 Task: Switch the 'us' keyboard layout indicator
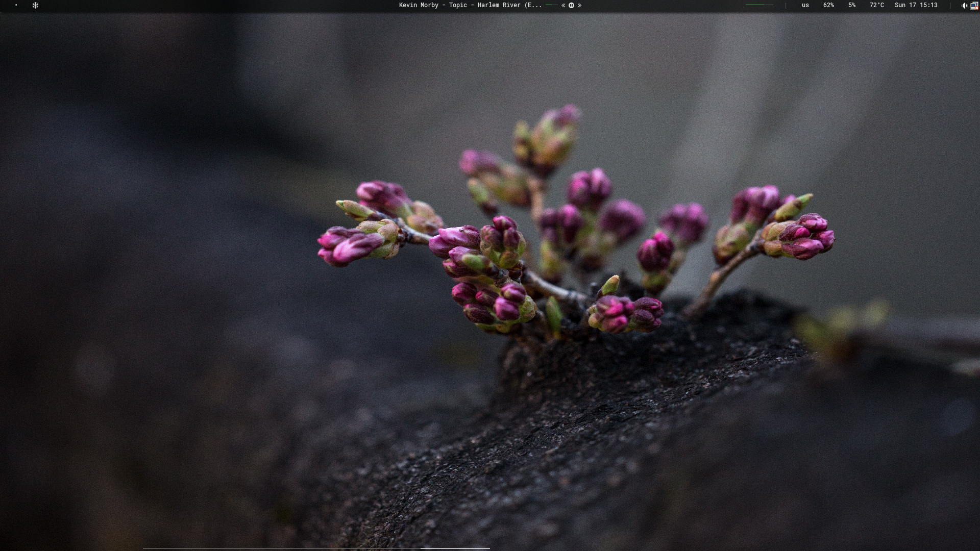click(x=805, y=5)
